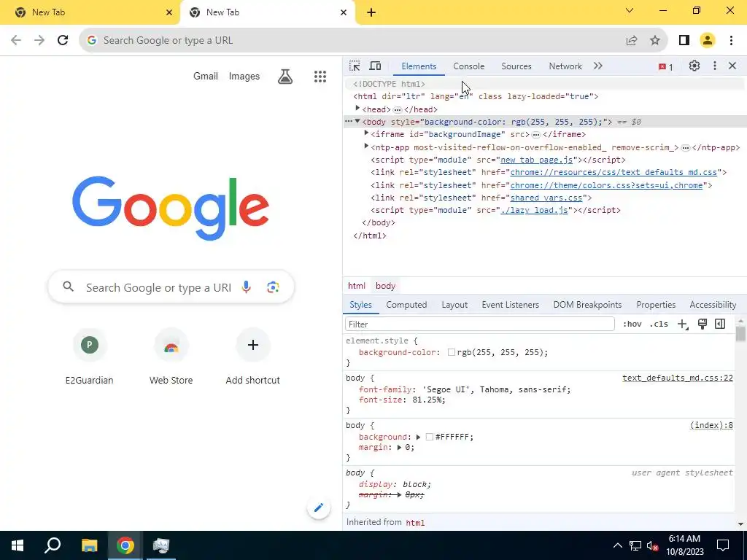
Task: Focus the Styles Filter input
Action: 480,324
